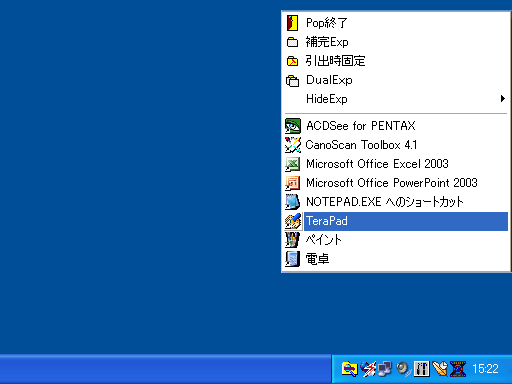The width and height of the screenshot is (512, 384).
Task: Expand the HideExp submenu arrow
Action: pos(503,99)
